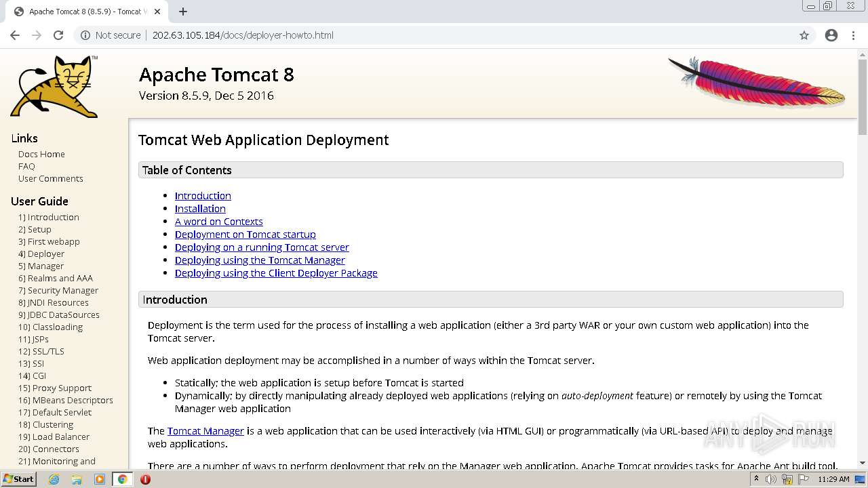Viewport: 868px width, 488px height.
Task: Select 2) Setup in User Guide
Action: [35, 229]
